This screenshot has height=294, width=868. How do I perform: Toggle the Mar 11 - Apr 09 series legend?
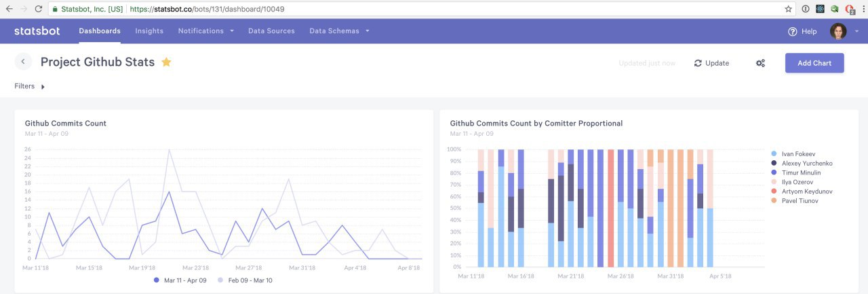click(181, 280)
